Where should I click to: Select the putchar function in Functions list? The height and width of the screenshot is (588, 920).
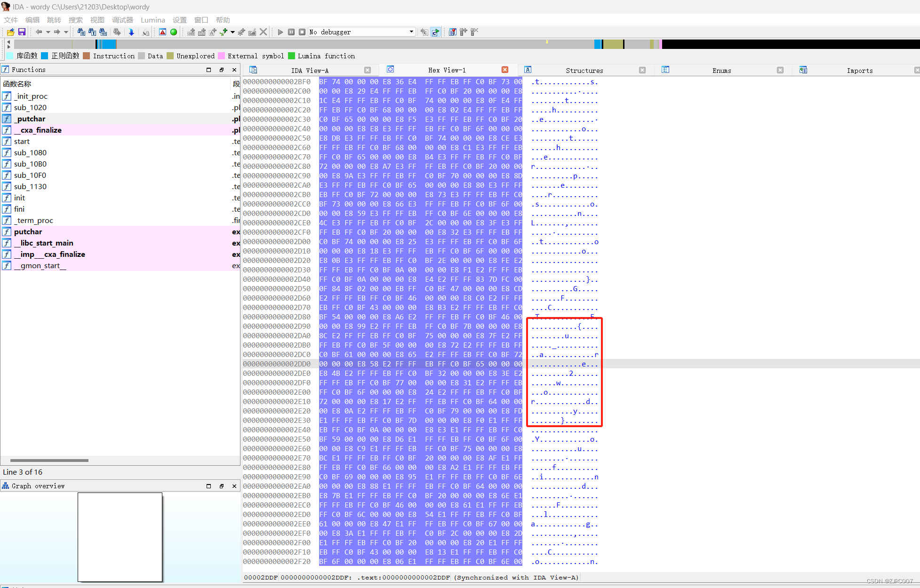point(28,231)
